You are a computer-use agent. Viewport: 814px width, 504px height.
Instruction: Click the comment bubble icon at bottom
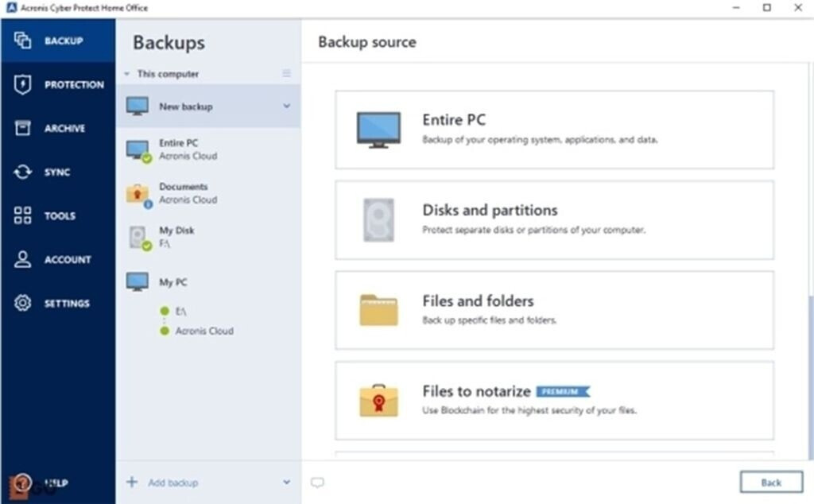pos(317,483)
